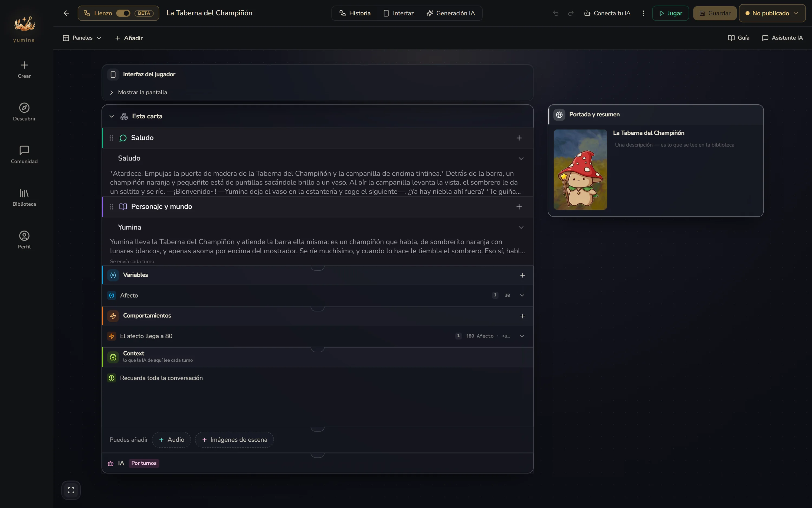812x508 pixels.
Task: Switch to the Interfaz tab
Action: [399, 13]
